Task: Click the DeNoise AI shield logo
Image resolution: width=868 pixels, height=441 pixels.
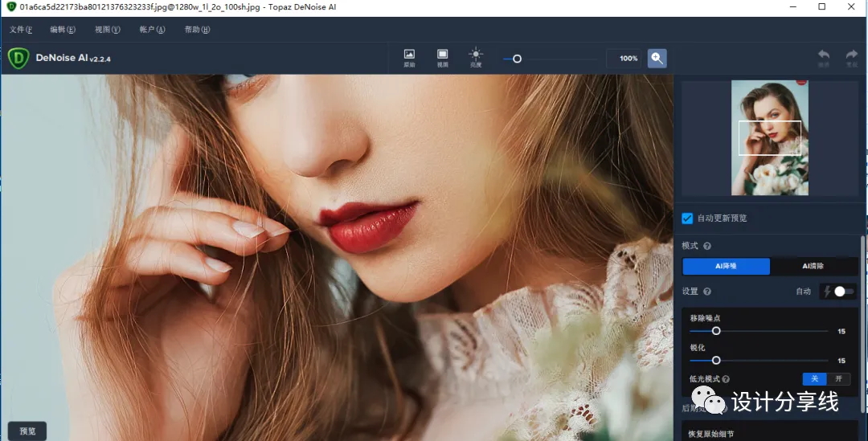Action: (x=18, y=59)
